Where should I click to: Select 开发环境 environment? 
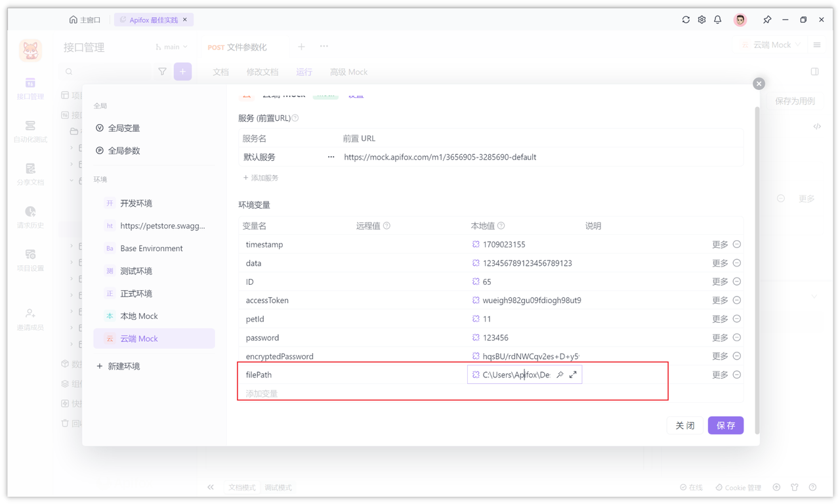(x=154, y=203)
